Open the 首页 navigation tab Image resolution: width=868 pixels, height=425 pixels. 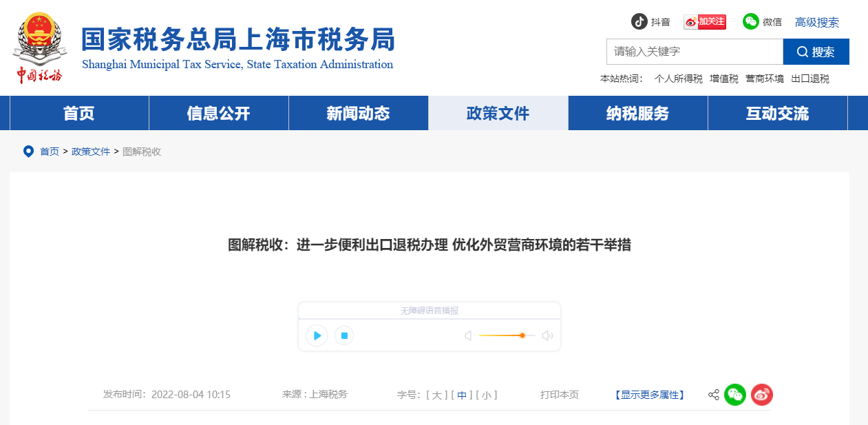coord(79,113)
